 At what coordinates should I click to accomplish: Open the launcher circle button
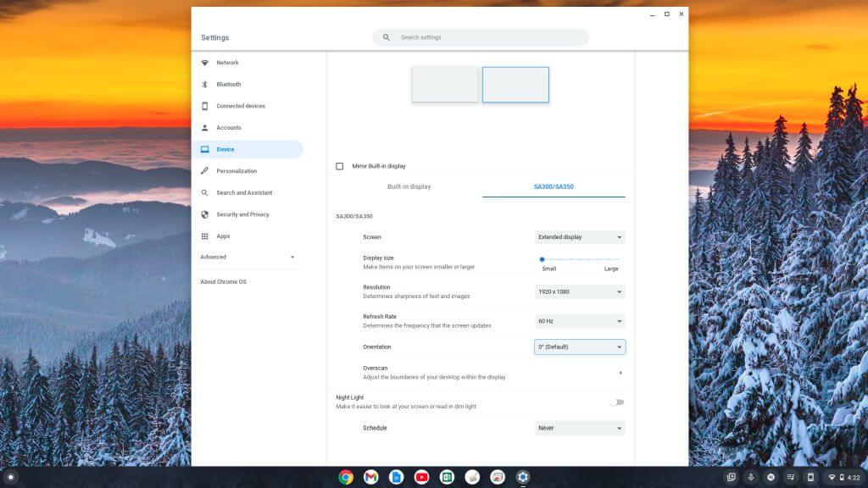coord(11,477)
